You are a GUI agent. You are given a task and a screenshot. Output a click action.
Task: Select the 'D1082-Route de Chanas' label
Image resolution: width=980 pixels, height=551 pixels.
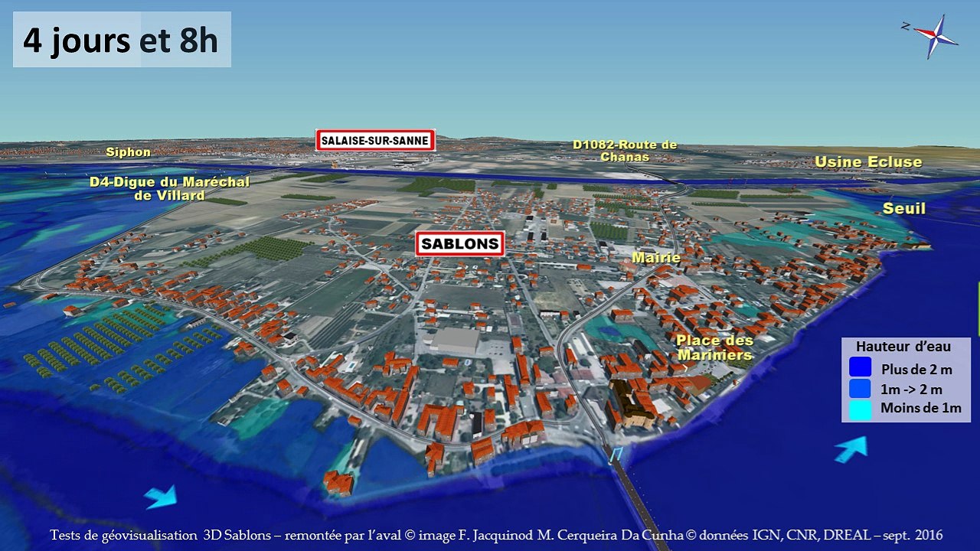tap(625, 151)
